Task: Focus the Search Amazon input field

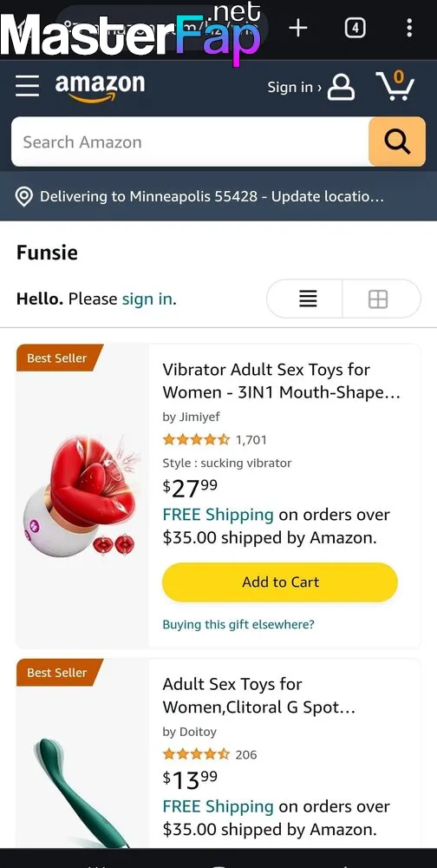Action: (x=190, y=141)
